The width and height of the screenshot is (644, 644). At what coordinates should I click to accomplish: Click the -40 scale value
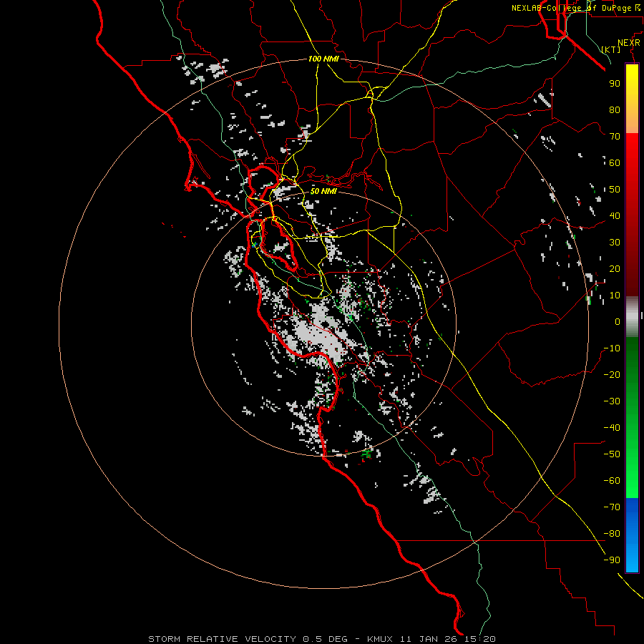(612, 428)
